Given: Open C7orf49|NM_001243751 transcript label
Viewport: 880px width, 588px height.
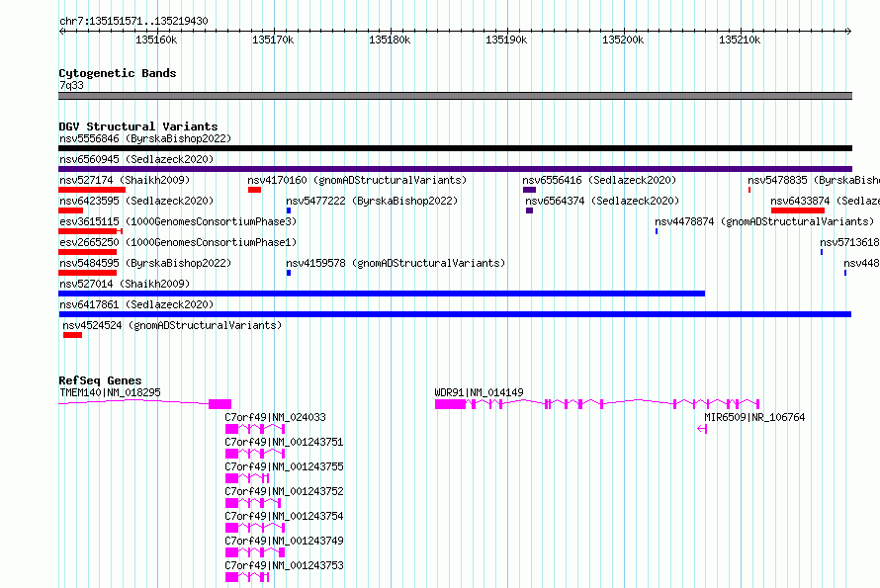Looking at the screenshot, I should 284,442.
